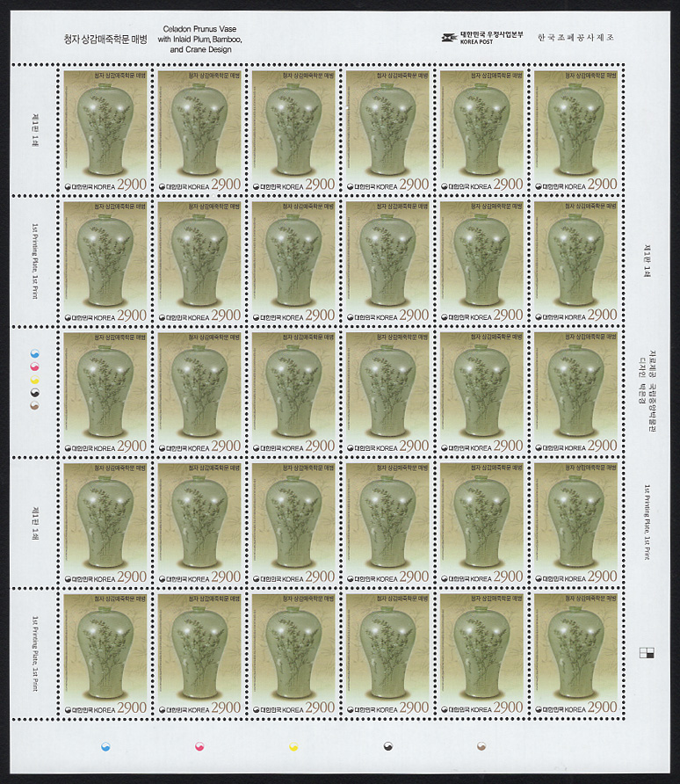The height and width of the screenshot is (784, 680).
Task: Select the yellow taegeuk dot in bottom margin
Action: coord(293,746)
